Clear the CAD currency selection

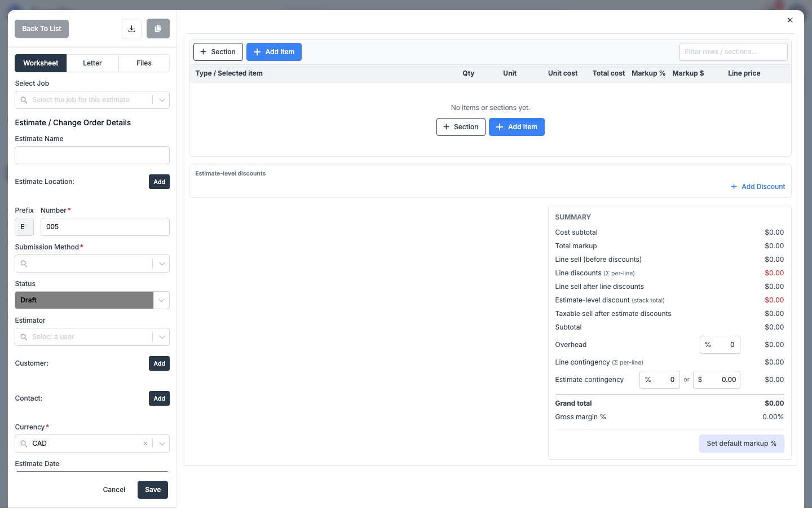(145, 444)
